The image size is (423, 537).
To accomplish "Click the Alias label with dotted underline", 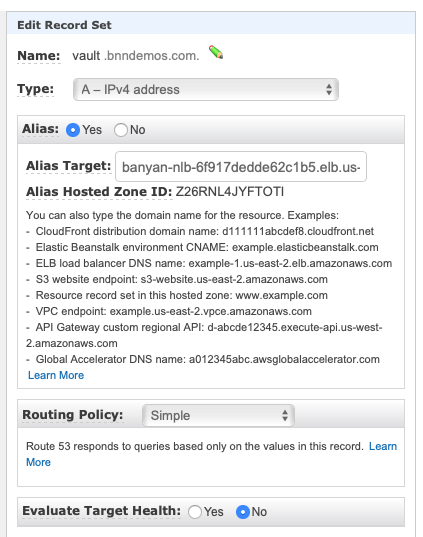I will (40, 129).
